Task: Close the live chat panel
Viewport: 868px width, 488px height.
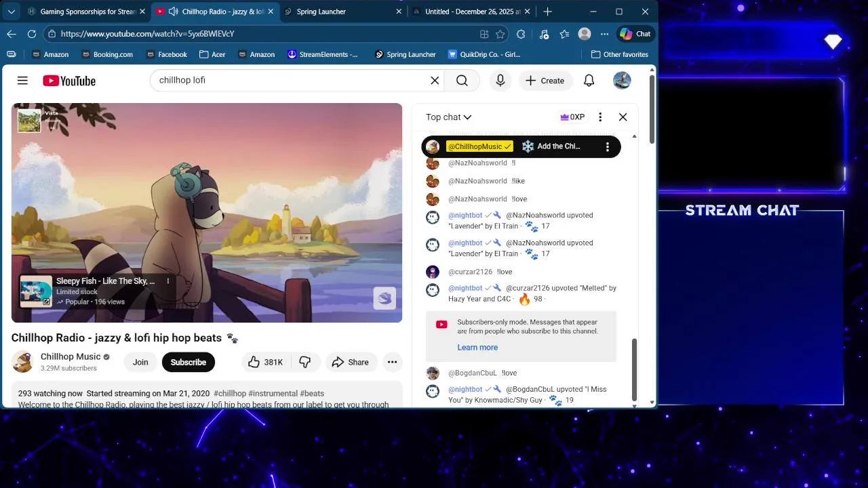Action: tap(623, 117)
